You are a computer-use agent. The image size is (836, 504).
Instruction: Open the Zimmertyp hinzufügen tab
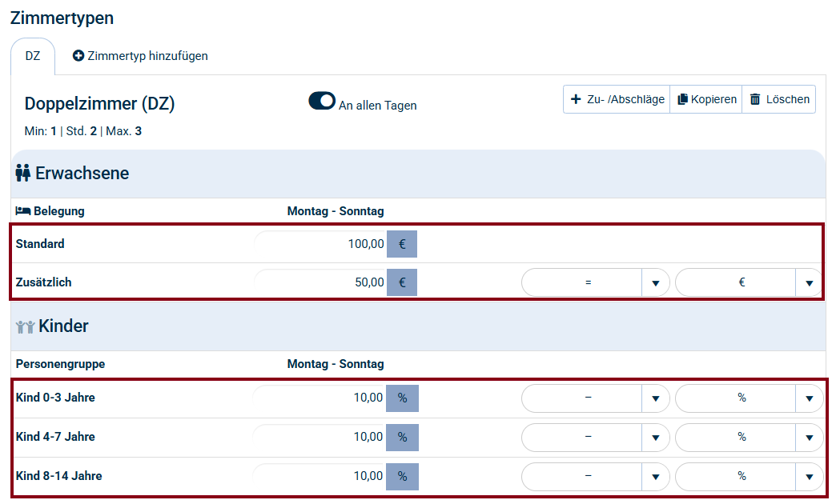click(140, 56)
